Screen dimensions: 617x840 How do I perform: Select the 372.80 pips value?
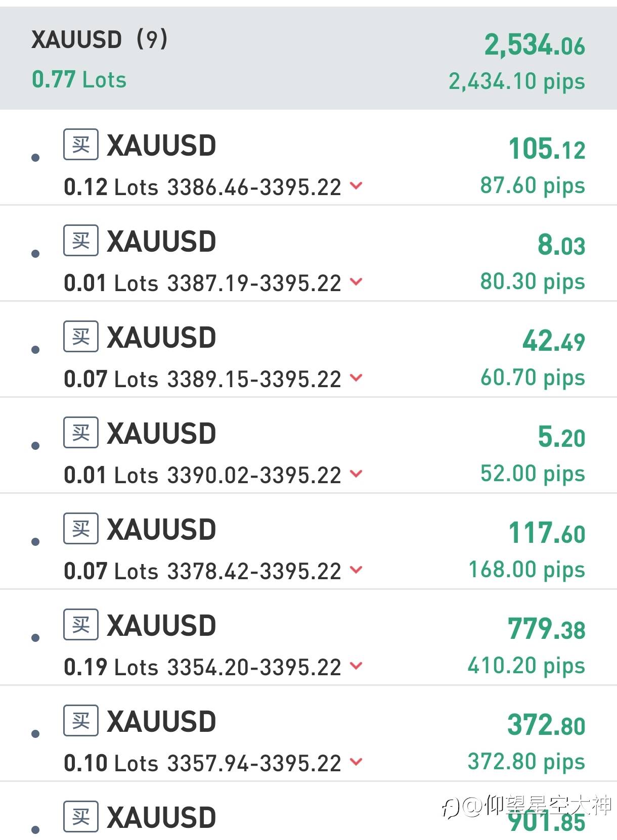[526, 762]
